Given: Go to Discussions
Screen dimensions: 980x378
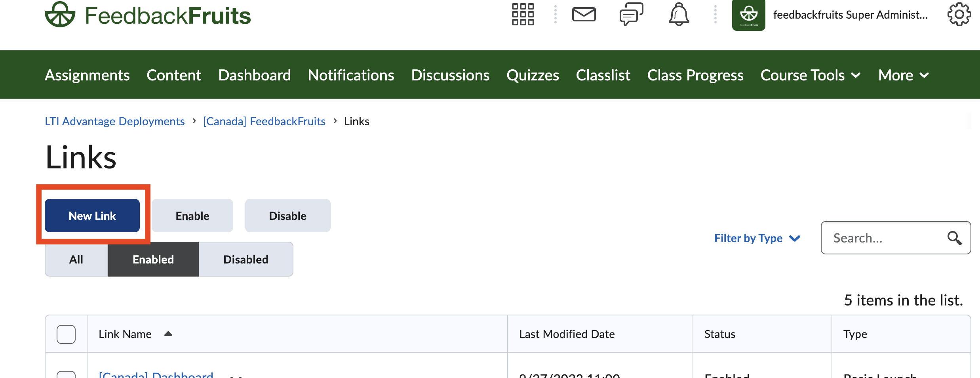Looking at the screenshot, I should [450, 75].
